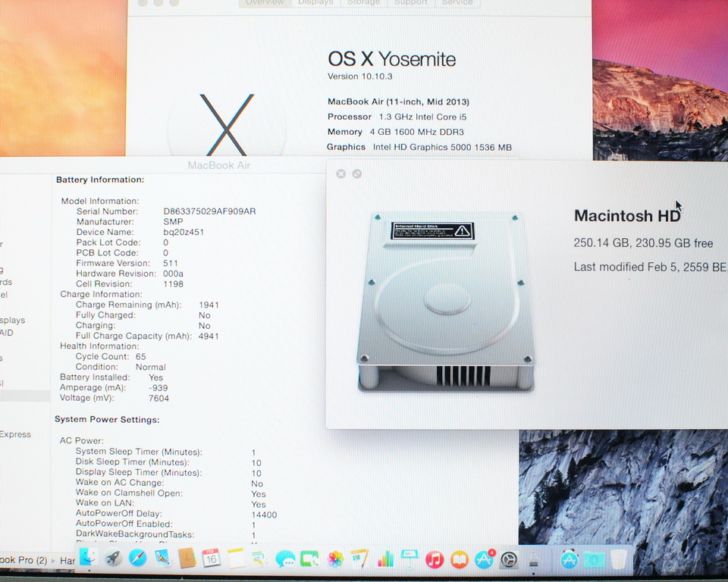Click Battery Information heading
The image size is (728, 582).
[100, 180]
